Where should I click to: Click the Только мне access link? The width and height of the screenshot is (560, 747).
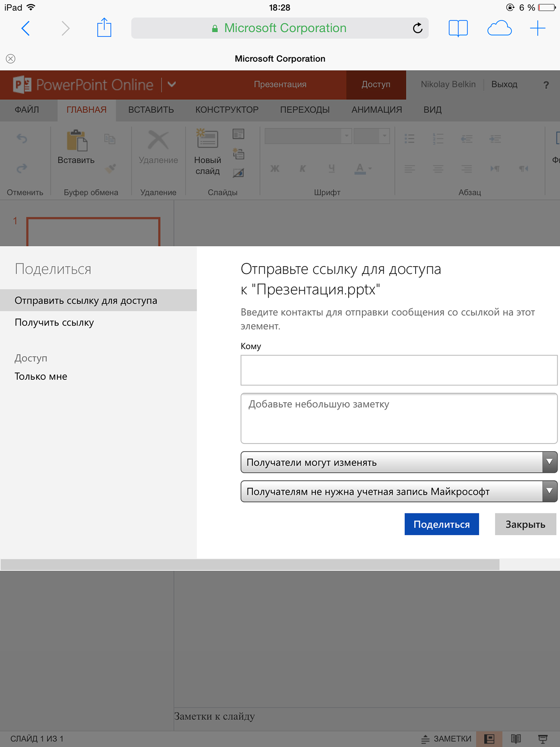pos(41,376)
